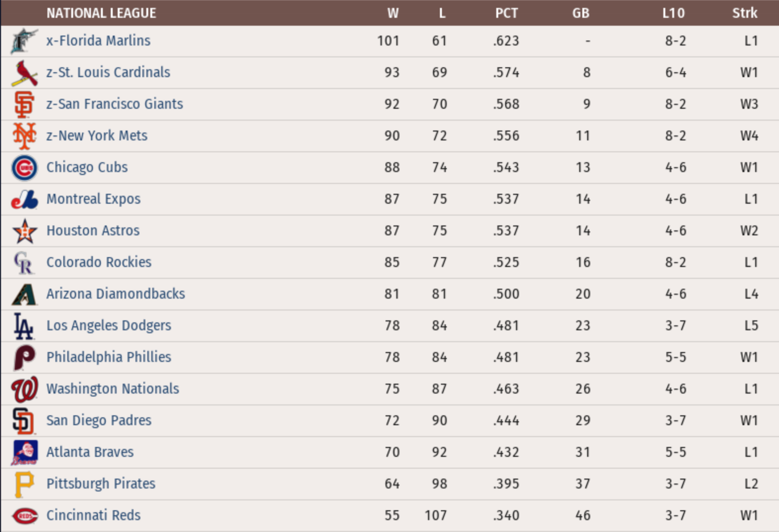Screen dimensions: 779x532
Task: Open the Philadelphia Phillies team link
Action: (109, 357)
